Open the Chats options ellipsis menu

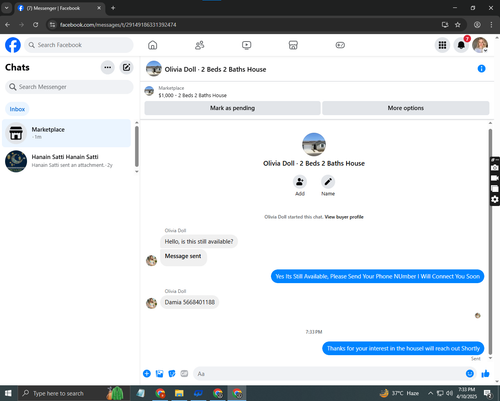[108, 67]
